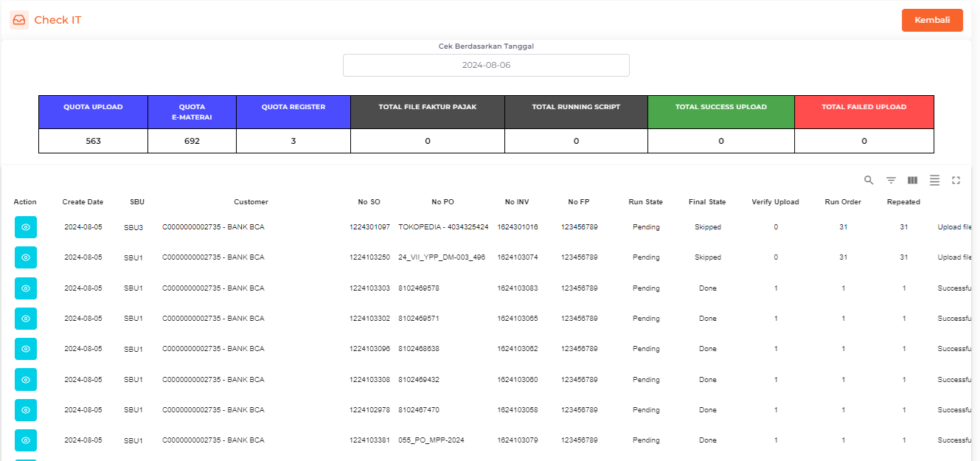Click the Check IT inbox logo icon

(19, 20)
